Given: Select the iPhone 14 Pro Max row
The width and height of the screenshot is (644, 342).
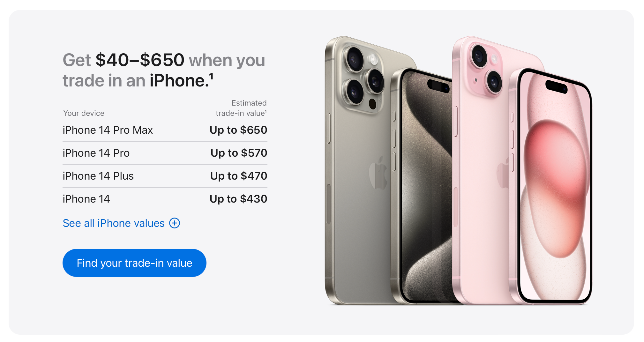Looking at the screenshot, I should pyautogui.click(x=165, y=130).
